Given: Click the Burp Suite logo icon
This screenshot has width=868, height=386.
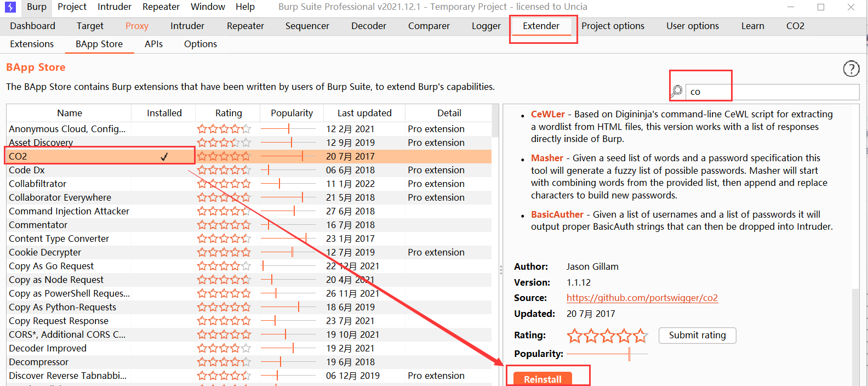Looking at the screenshot, I should point(10,7).
